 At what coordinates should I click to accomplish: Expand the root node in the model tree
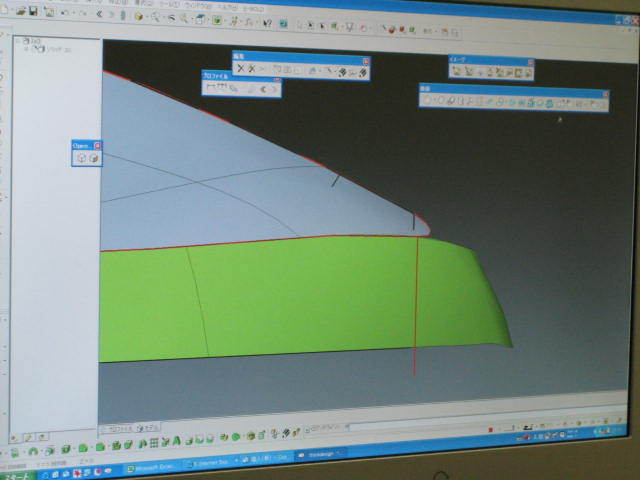point(18,41)
